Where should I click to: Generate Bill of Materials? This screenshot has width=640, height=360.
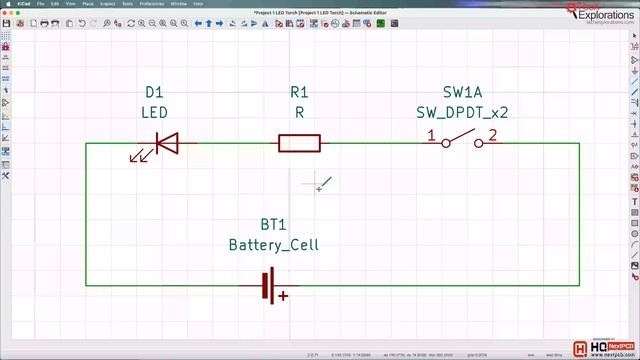pos(367,24)
